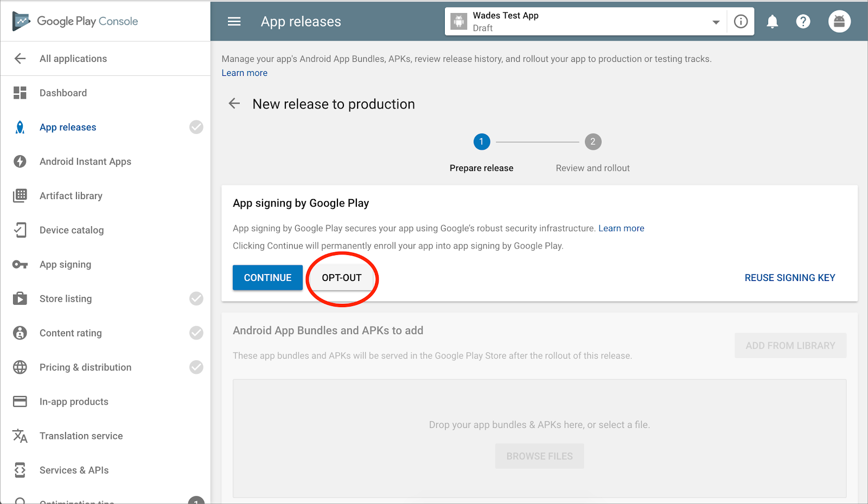Click the app bundle drop zone text
868x504 pixels.
540,425
